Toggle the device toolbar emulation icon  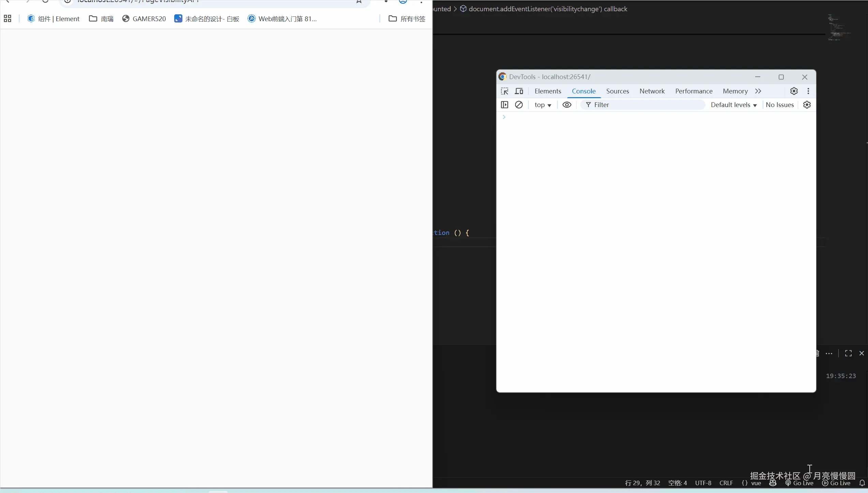point(519,91)
